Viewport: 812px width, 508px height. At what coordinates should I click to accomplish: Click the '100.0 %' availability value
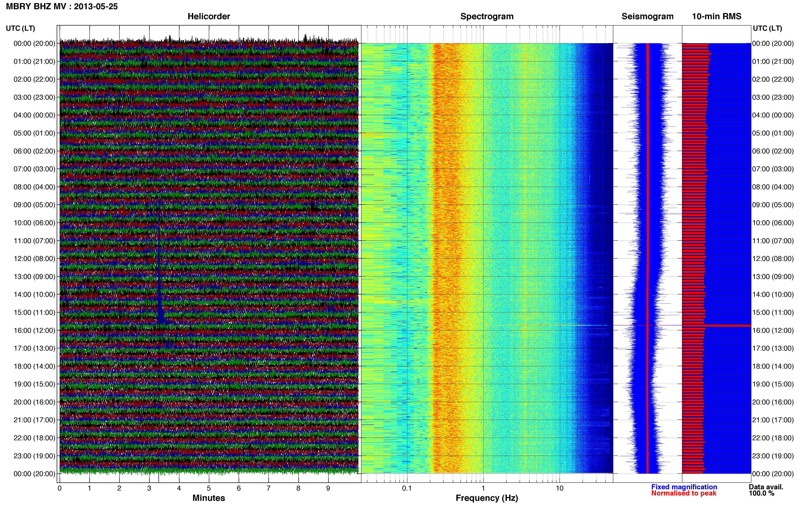point(761,493)
